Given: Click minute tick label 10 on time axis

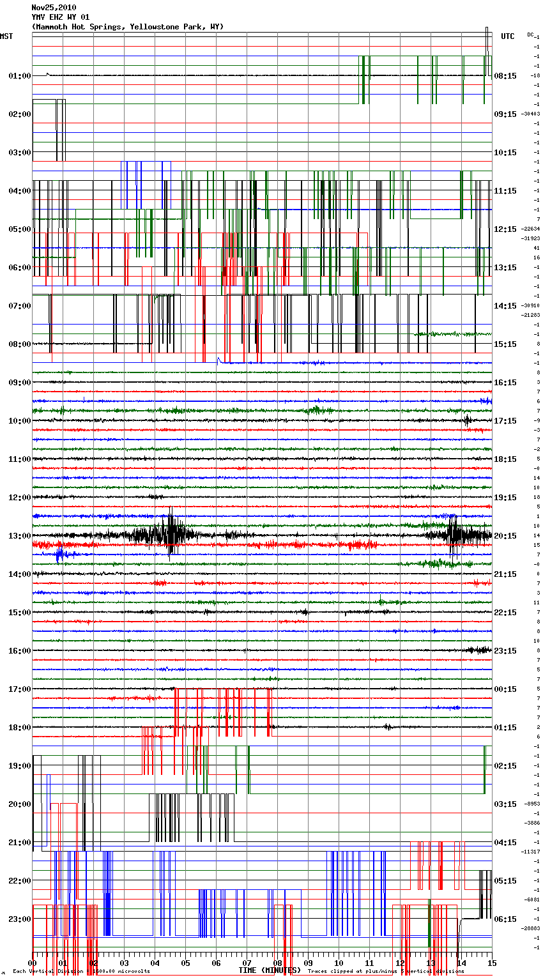Looking at the screenshot, I should (x=339, y=963).
